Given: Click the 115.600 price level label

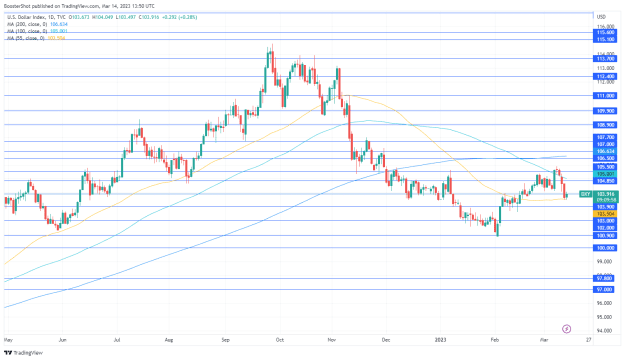Looking at the screenshot, I should [x=605, y=32].
